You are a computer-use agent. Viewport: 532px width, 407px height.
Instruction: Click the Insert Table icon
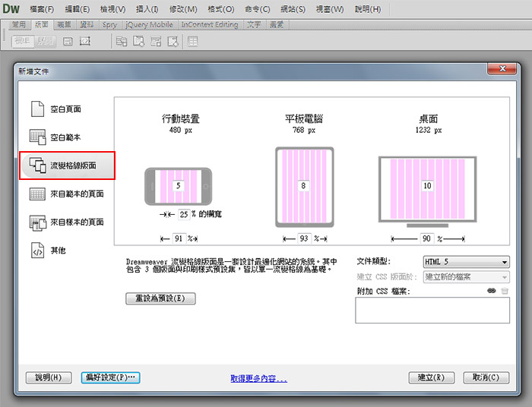(x=193, y=42)
